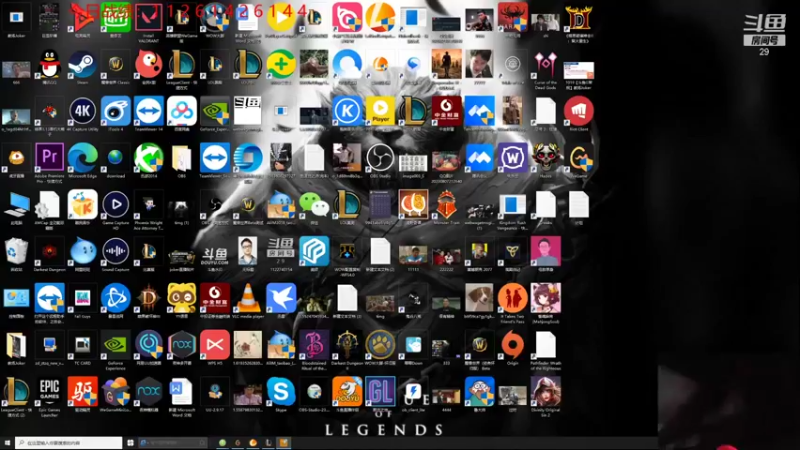Screen dimensions: 800x450
Task: Open VLC media player shortcut
Action: click(248, 298)
